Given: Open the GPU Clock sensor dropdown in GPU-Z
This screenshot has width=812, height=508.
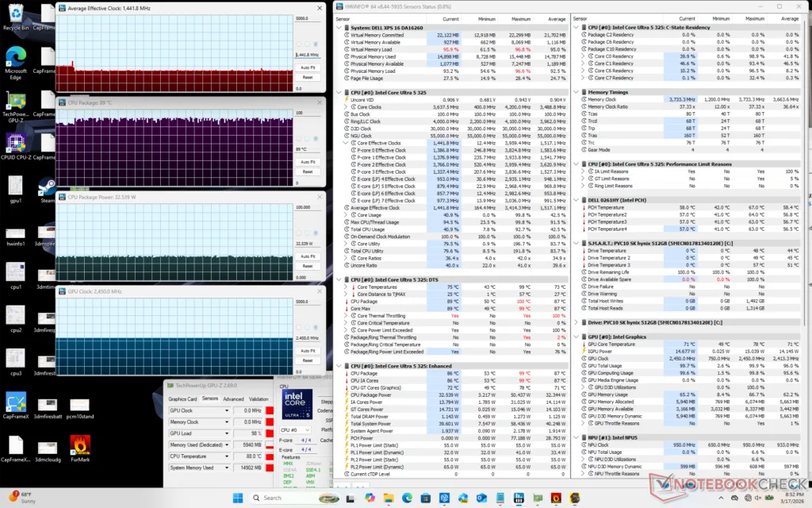Looking at the screenshot, I should coord(227,410).
